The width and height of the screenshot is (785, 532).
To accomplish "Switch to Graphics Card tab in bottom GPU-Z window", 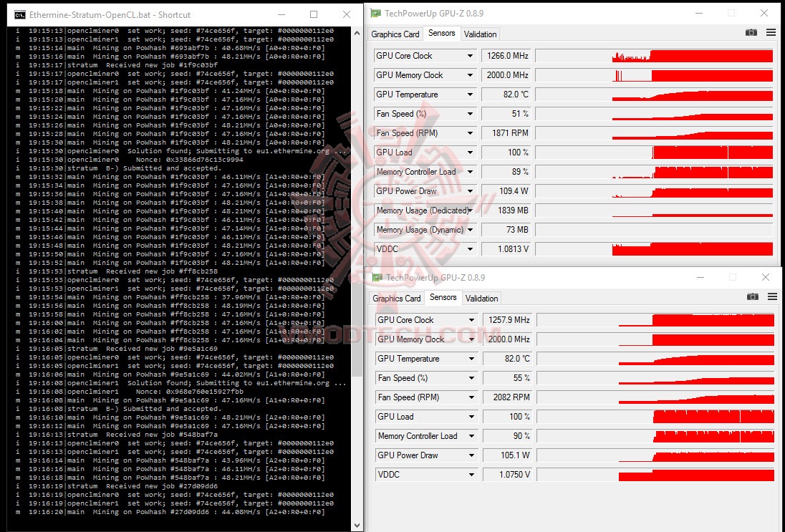I will 397,299.
